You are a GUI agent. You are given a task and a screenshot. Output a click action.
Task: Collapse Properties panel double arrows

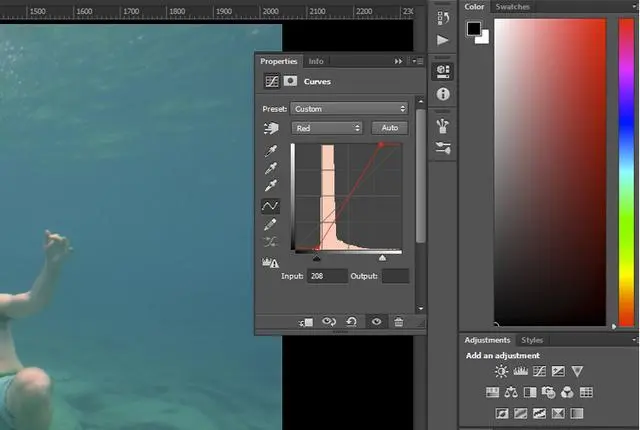click(x=398, y=61)
